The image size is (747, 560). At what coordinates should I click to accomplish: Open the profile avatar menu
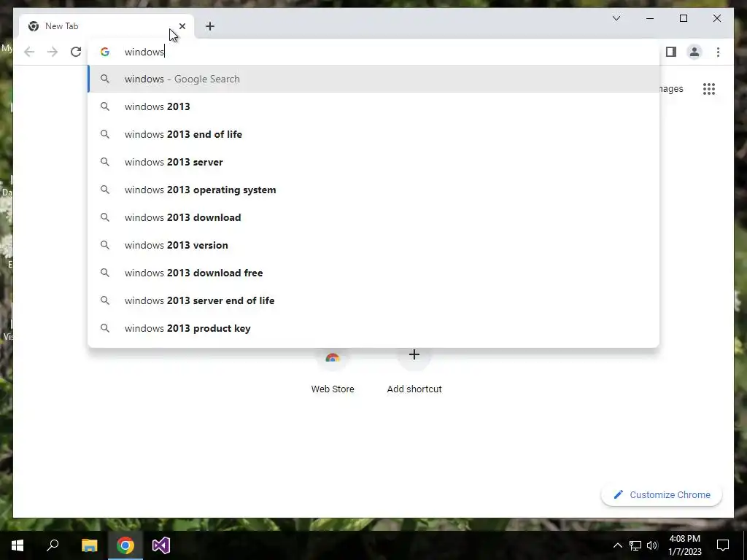tap(694, 52)
